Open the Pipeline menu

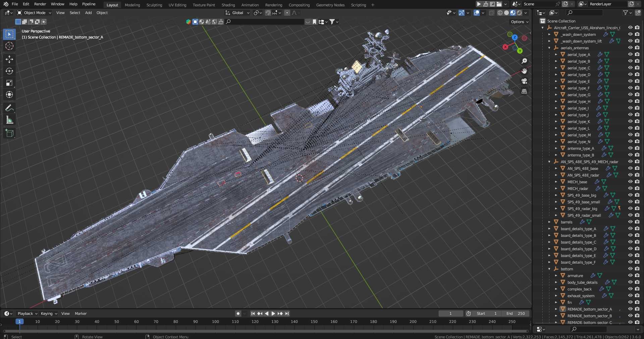pyautogui.click(x=89, y=4)
